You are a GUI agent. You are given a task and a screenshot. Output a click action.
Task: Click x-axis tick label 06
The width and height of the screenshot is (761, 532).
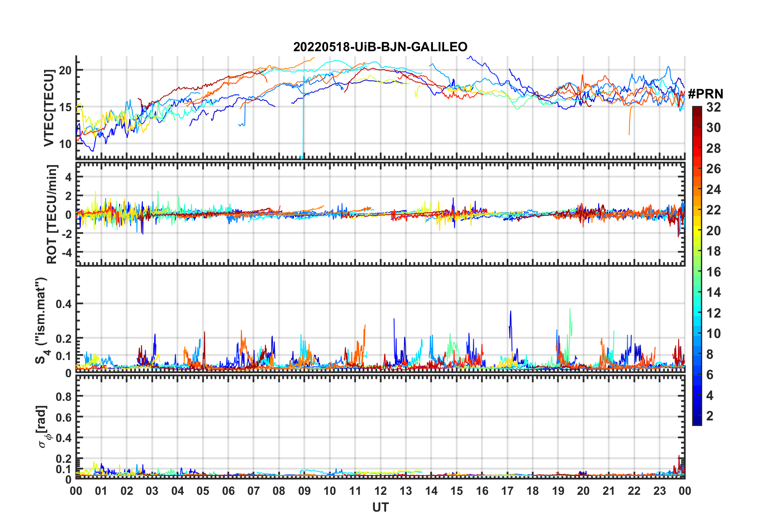(x=228, y=491)
